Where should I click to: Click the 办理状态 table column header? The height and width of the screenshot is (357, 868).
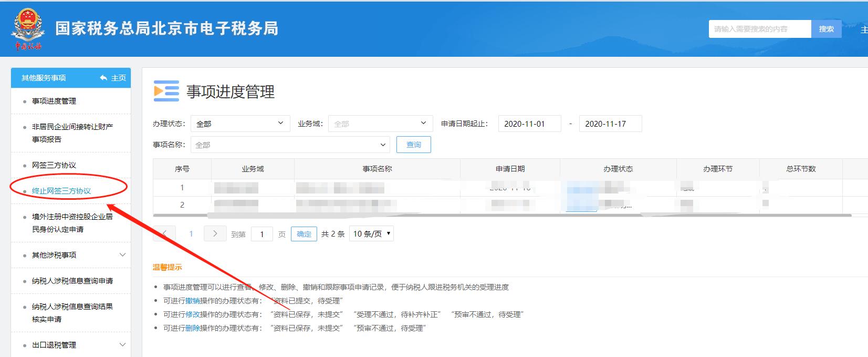618,169
